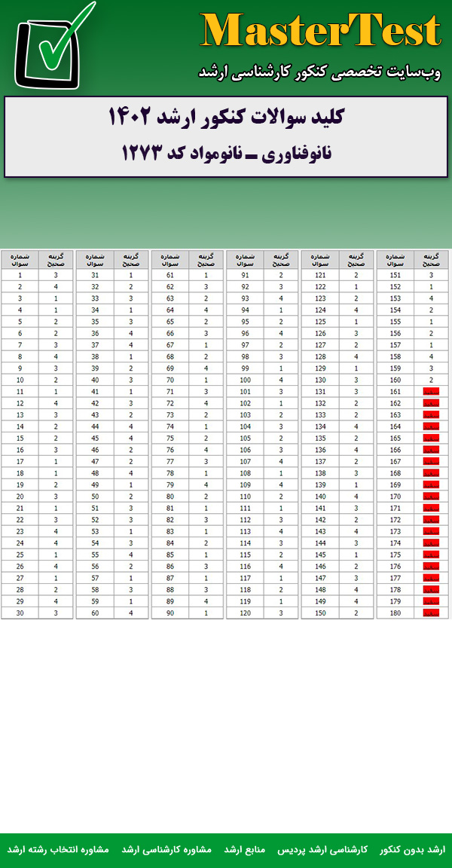Image resolution: width=452 pixels, height=868 pixels.
Task: Click the نانوفناوری نانومواد کد ۱۲۷۳ subtitle
Action: [x=226, y=154]
